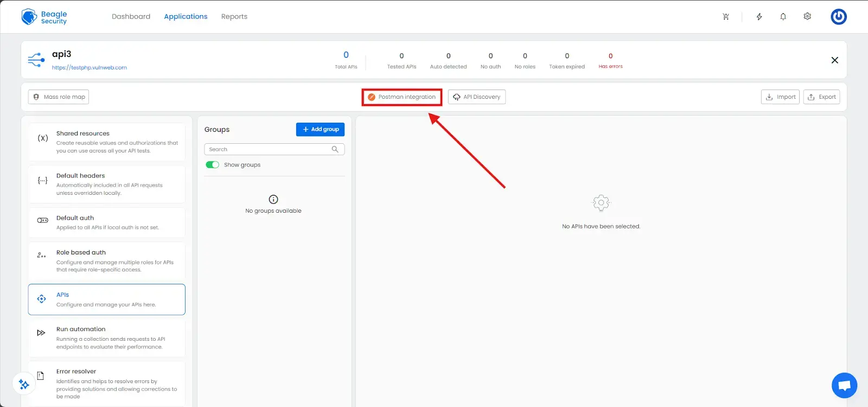The image size is (868, 407).
Task: Open the user profile avatar
Action: [x=839, y=17]
